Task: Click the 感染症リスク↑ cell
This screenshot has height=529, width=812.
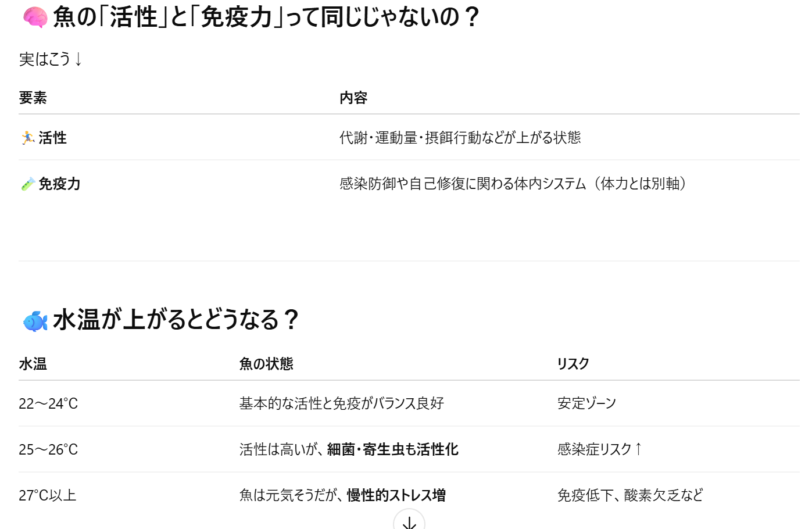Action: click(600, 449)
